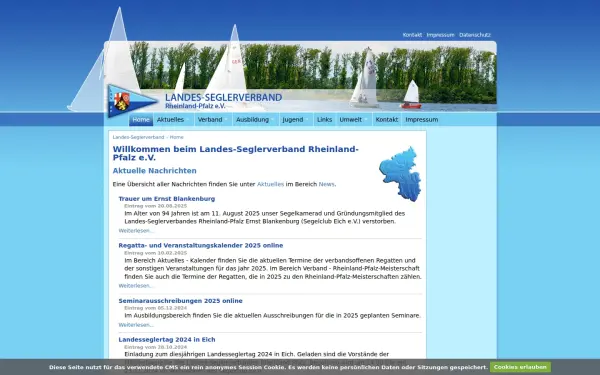Click the 'Aktuelle Nachrichten' heading
This screenshot has width=600, height=375.
[x=155, y=171]
